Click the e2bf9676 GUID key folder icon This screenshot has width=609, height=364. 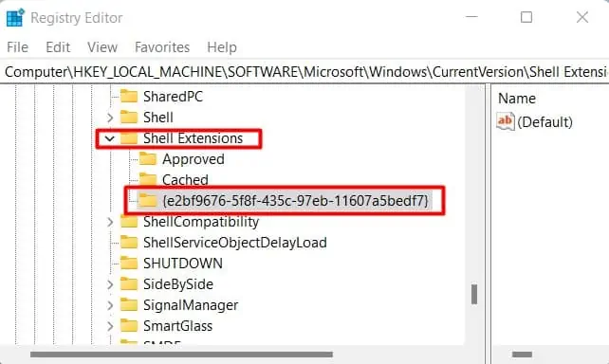click(x=148, y=201)
